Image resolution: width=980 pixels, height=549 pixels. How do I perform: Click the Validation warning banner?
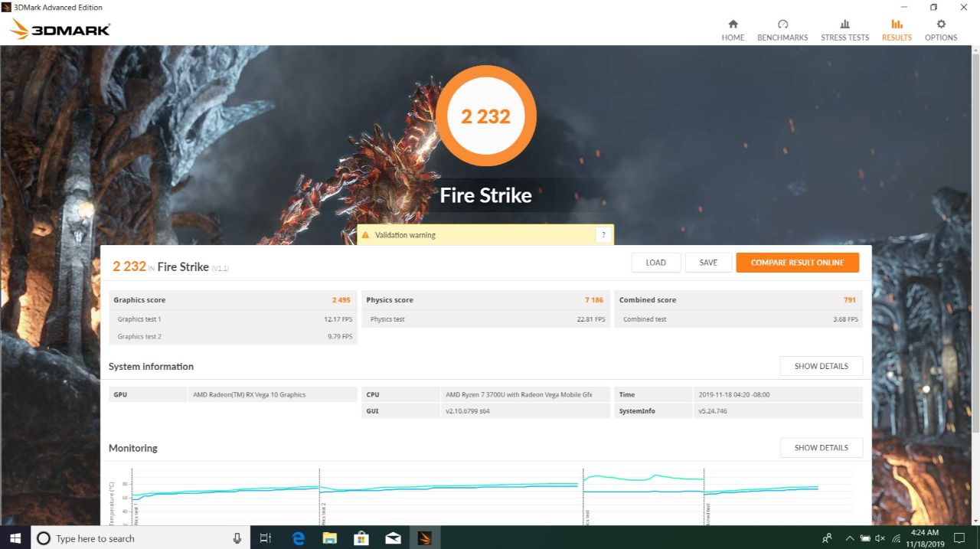(485, 235)
